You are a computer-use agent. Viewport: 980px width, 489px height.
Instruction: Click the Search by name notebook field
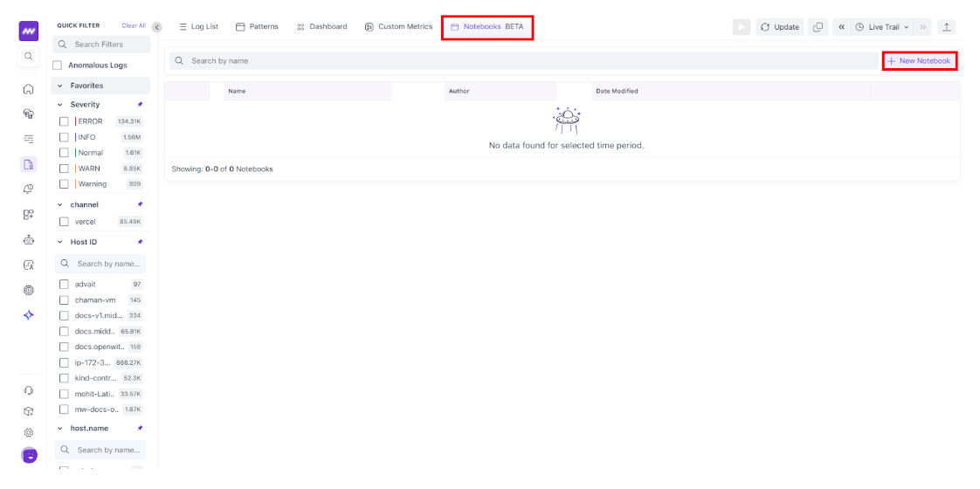[524, 61]
